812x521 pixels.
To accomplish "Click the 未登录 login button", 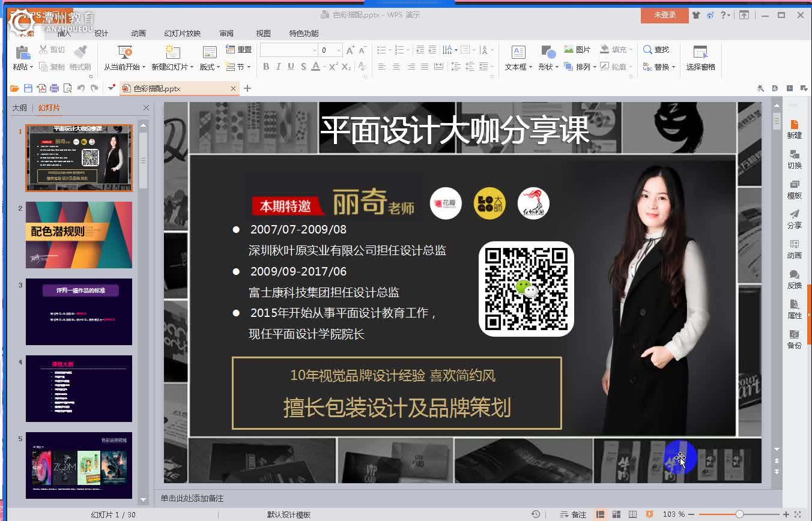I will [x=664, y=16].
